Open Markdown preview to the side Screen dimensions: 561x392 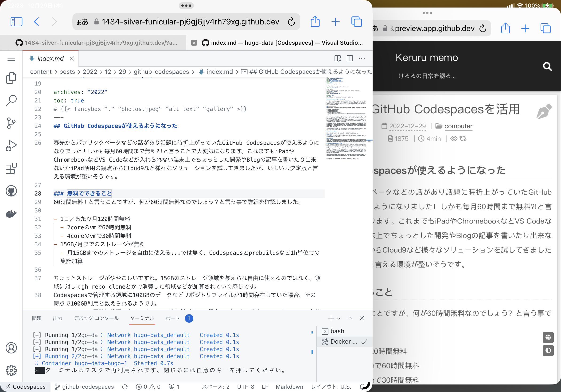(x=337, y=59)
